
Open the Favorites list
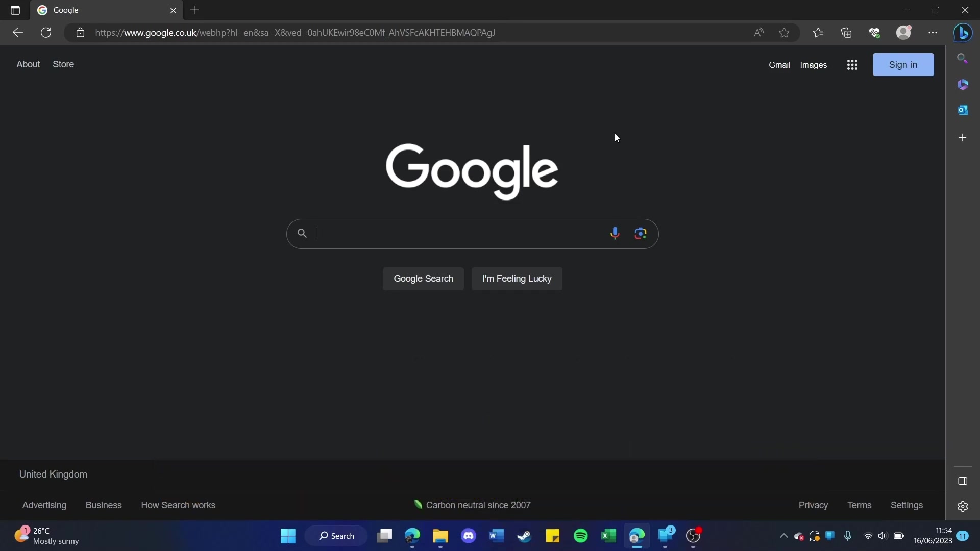click(x=818, y=33)
